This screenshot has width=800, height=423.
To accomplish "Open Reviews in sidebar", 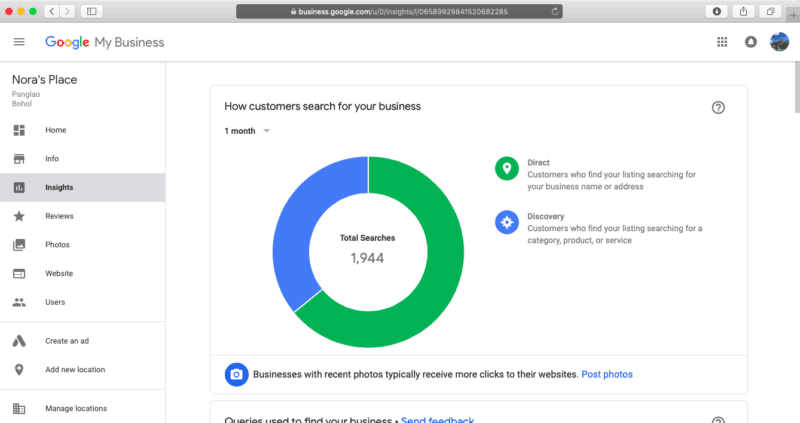I will (x=59, y=216).
